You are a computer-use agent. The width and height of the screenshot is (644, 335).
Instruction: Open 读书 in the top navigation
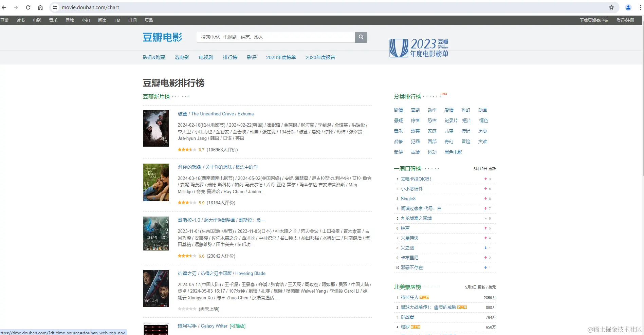tap(21, 20)
